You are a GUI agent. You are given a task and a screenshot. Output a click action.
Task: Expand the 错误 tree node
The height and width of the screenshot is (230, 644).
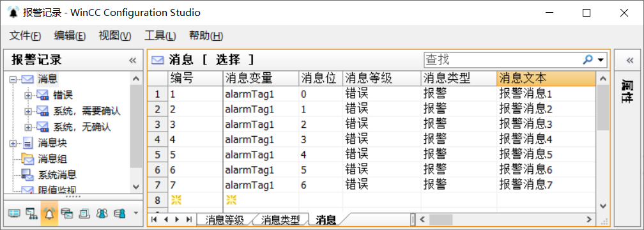tap(28, 95)
